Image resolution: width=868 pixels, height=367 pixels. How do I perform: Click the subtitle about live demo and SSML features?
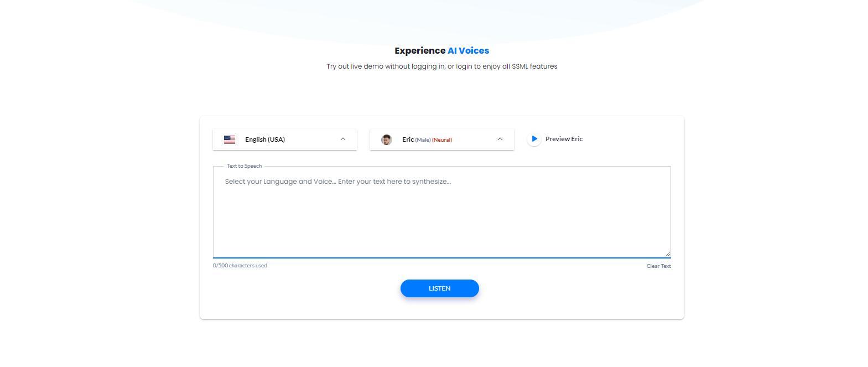pyautogui.click(x=442, y=66)
